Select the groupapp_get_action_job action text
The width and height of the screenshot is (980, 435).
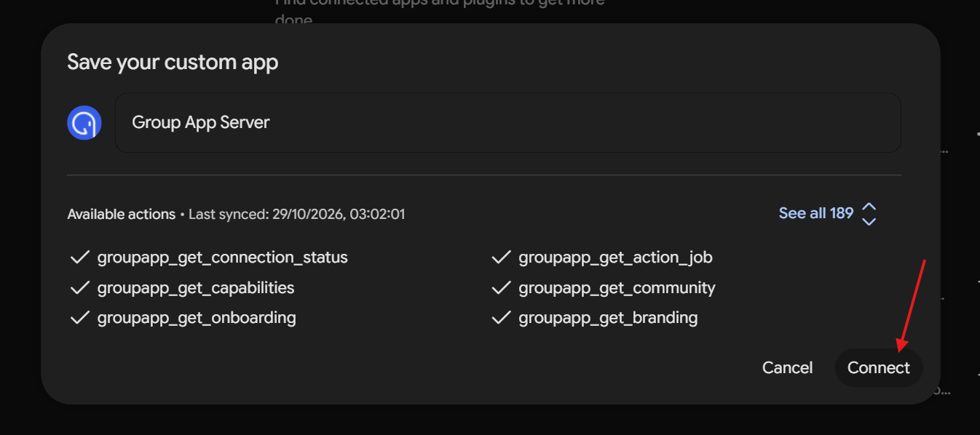click(x=615, y=258)
